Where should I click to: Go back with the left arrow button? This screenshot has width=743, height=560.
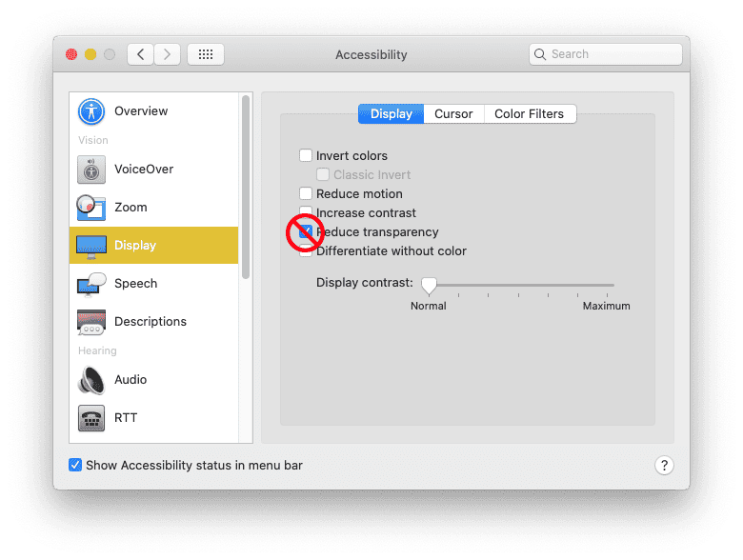(x=141, y=54)
